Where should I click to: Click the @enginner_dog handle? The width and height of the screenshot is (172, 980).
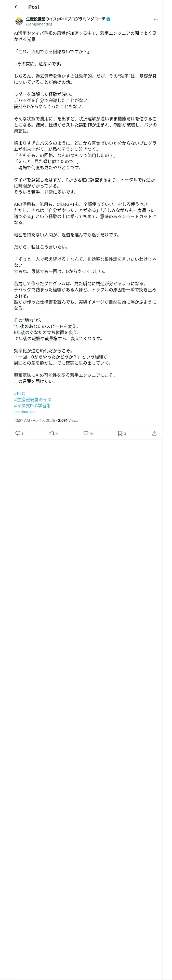point(39,24)
